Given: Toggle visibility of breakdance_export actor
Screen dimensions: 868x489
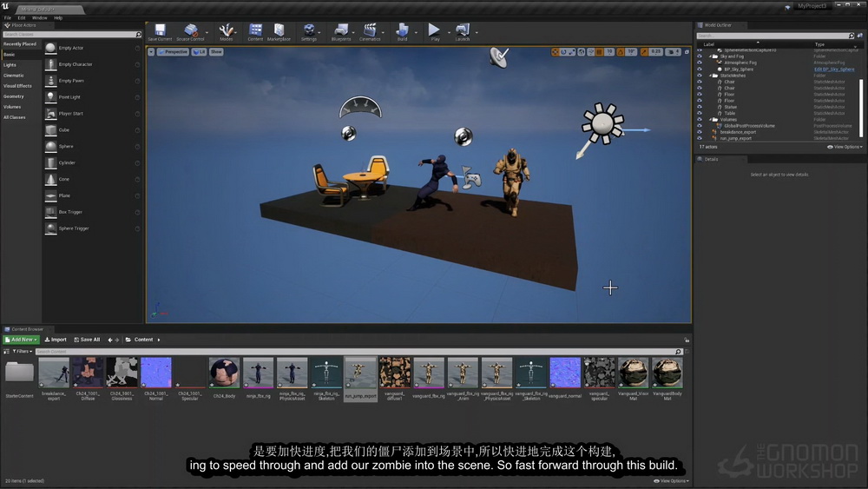Looking at the screenshot, I should coord(700,132).
